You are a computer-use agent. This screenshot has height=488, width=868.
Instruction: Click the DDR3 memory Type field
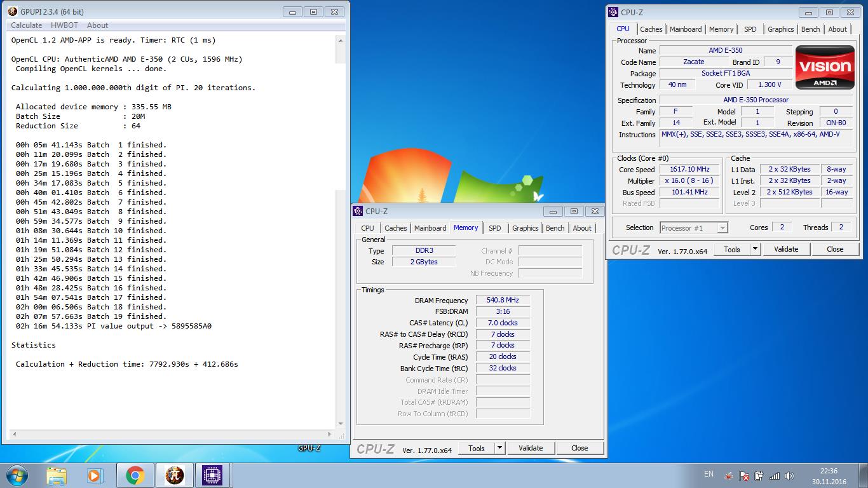[x=424, y=250]
